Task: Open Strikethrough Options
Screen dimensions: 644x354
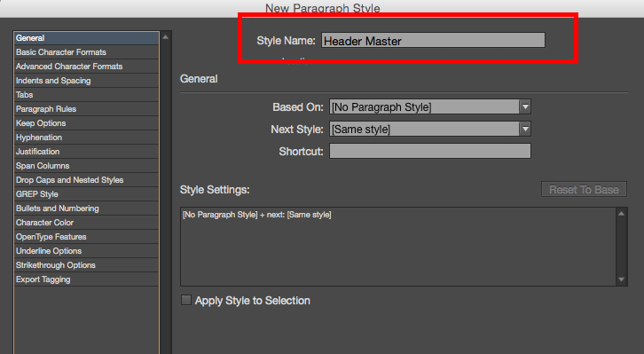Action: click(86, 265)
